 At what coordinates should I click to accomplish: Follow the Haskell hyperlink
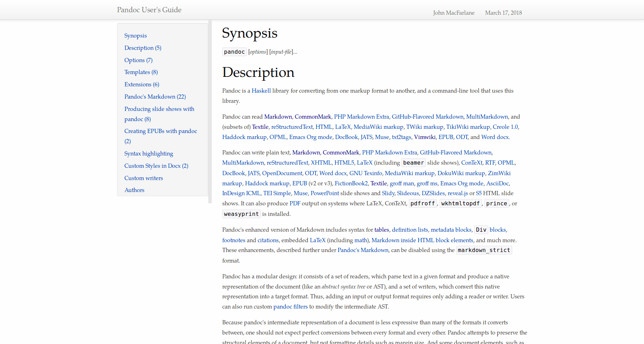261,91
